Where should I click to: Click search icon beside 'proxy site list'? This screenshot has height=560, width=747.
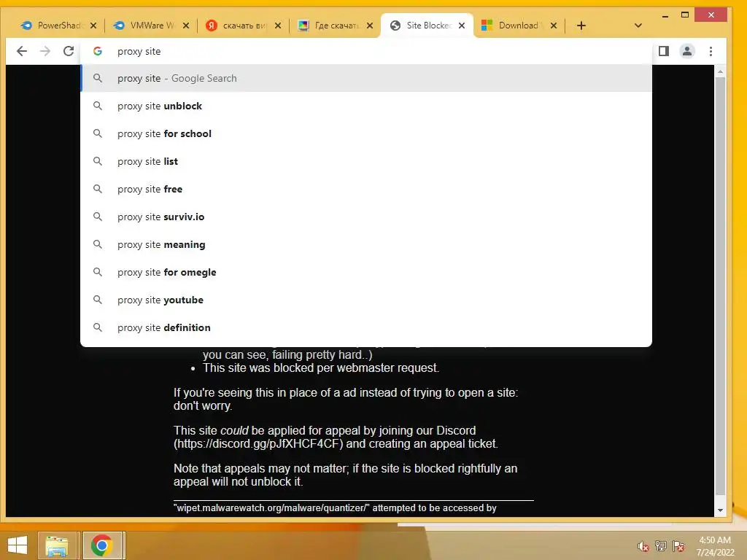tap(98, 161)
